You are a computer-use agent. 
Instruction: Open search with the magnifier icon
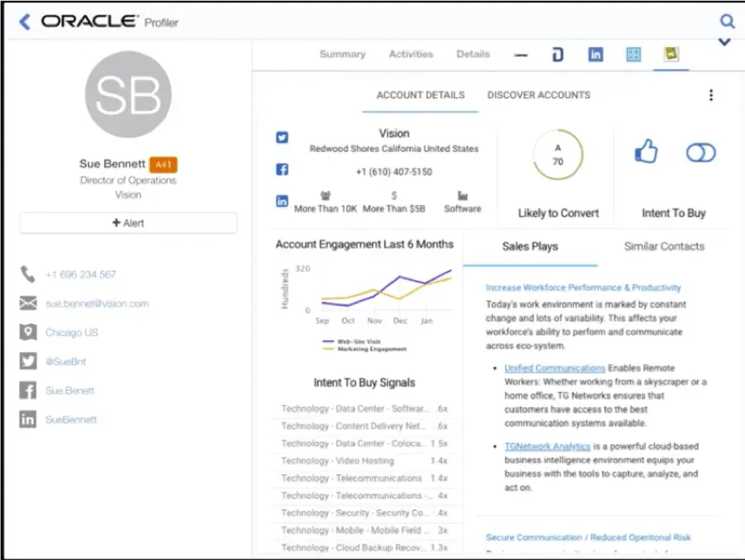[726, 21]
